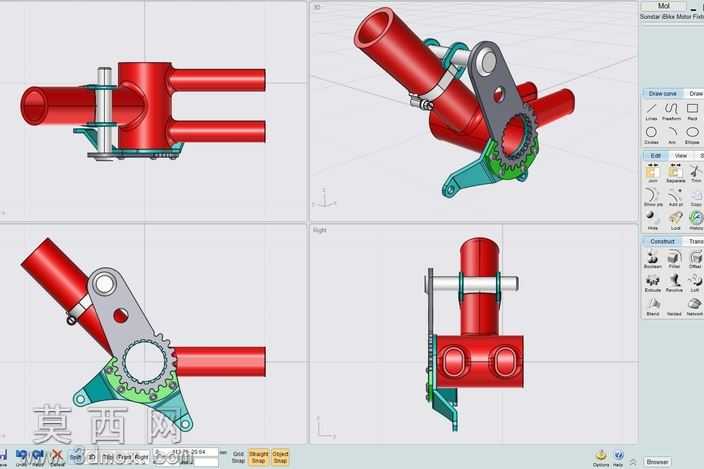Select the Network construct tool
The image size is (704, 469).
695,307
